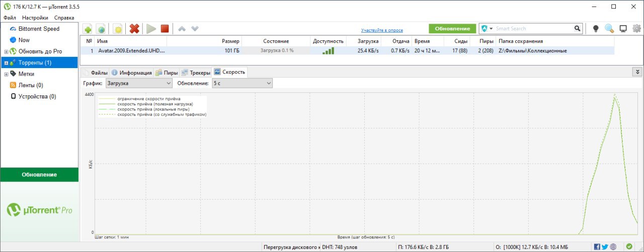Select Обновить до Pro sidebar item
Image resolution: width=644 pixels, height=252 pixels.
pyautogui.click(x=40, y=51)
